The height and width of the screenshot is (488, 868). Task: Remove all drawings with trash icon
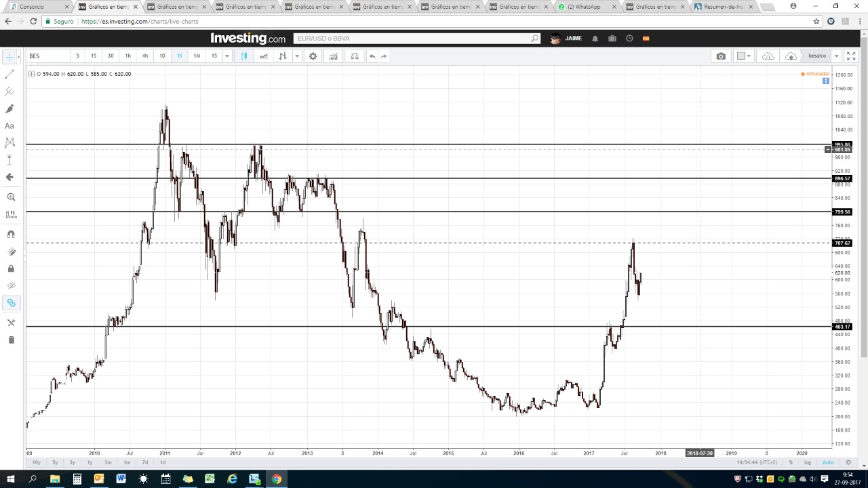coord(11,340)
